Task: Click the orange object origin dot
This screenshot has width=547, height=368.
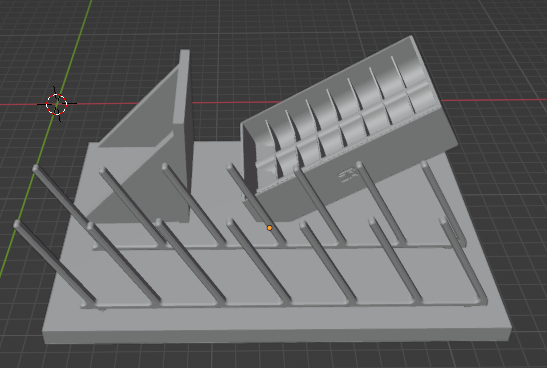Action: [x=269, y=228]
